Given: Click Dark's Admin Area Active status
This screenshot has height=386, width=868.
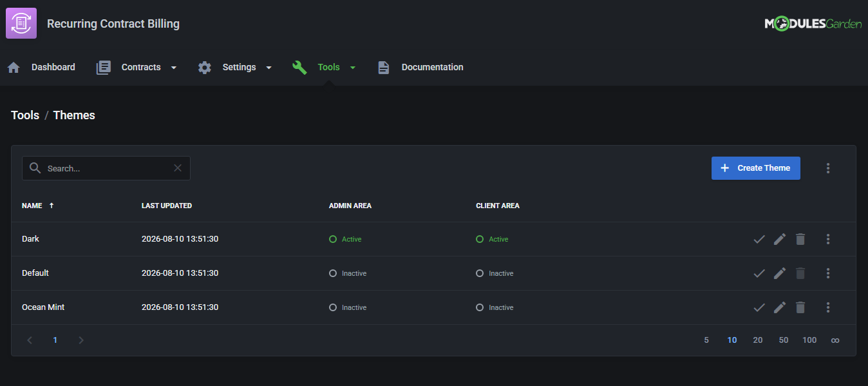Looking at the screenshot, I should click(x=346, y=239).
